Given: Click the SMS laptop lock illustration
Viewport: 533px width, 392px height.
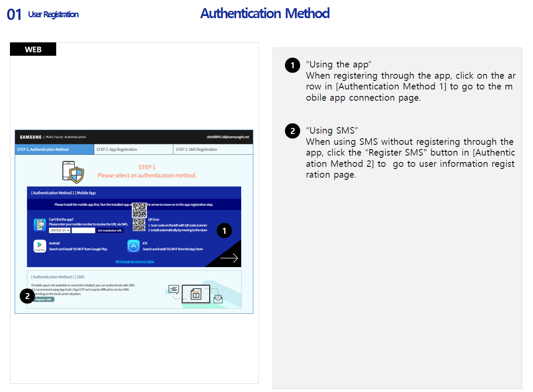Looking at the screenshot, I should click(x=196, y=293).
